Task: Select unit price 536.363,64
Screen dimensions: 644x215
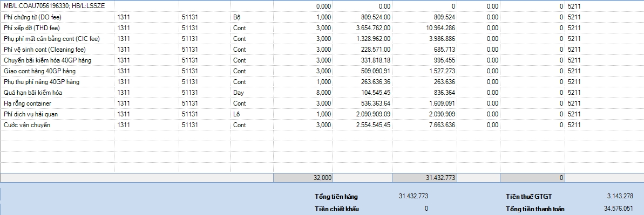Action: (x=362, y=103)
